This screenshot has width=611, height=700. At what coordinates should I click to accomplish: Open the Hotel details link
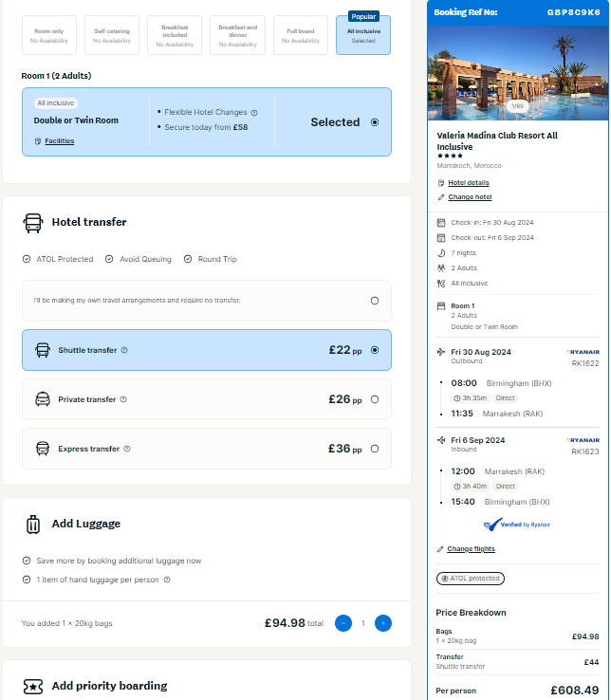tap(469, 183)
